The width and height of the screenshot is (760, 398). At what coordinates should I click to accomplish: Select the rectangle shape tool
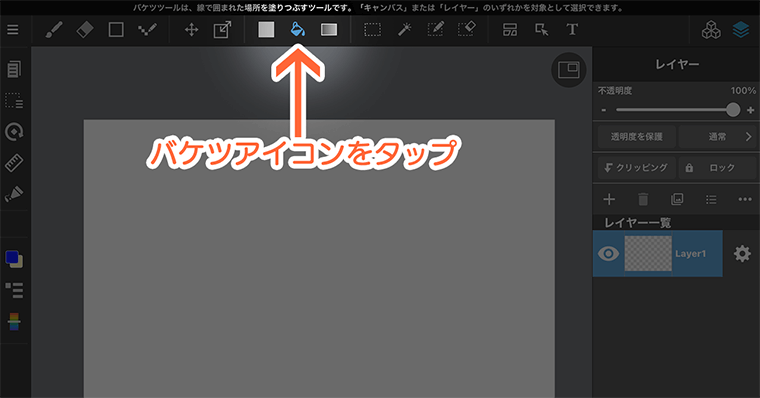point(116,30)
